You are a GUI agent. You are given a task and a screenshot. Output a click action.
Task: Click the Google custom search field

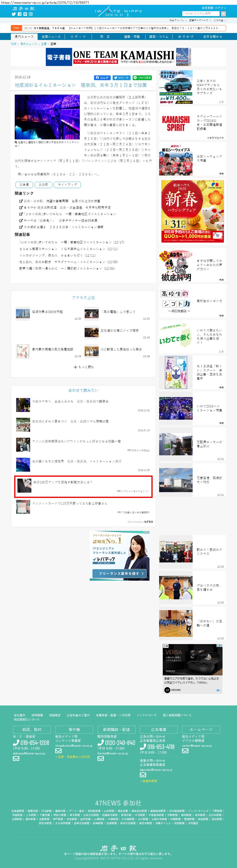pyautogui.click(x=201, y=13)
